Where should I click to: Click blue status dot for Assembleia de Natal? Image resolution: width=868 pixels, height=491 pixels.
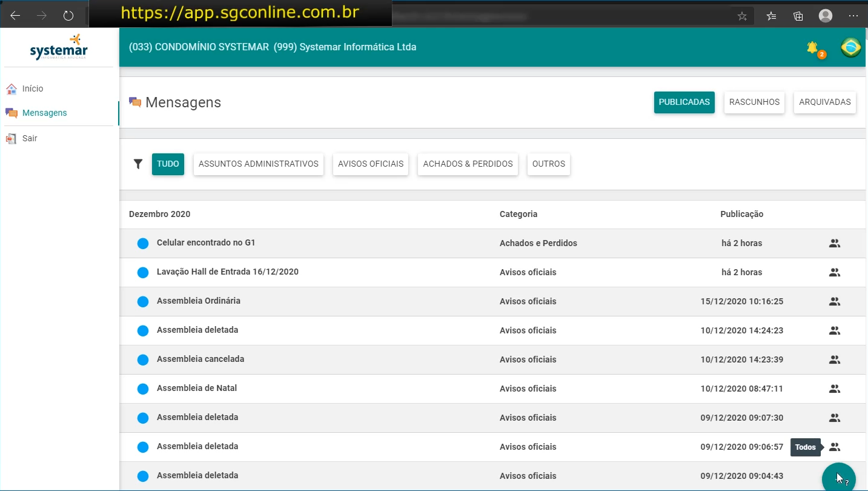click(143, 389)
